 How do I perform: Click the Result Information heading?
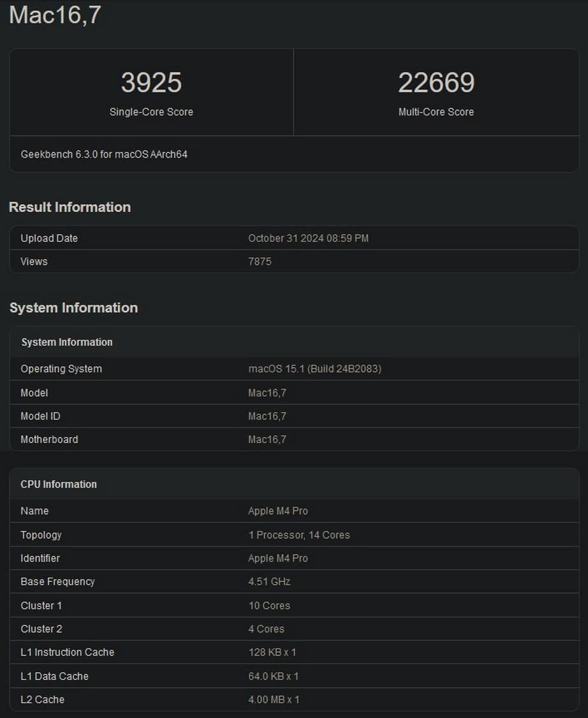click(x=70, y=207)
